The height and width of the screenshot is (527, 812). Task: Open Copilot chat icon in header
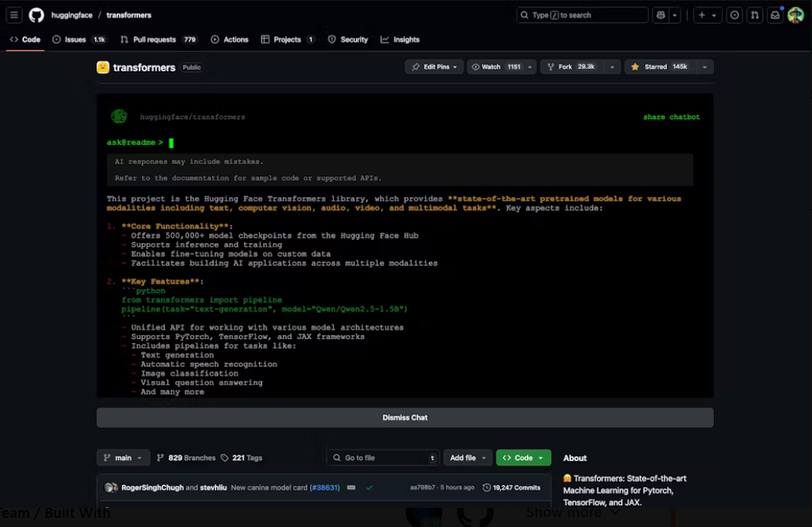coord(660,15)
